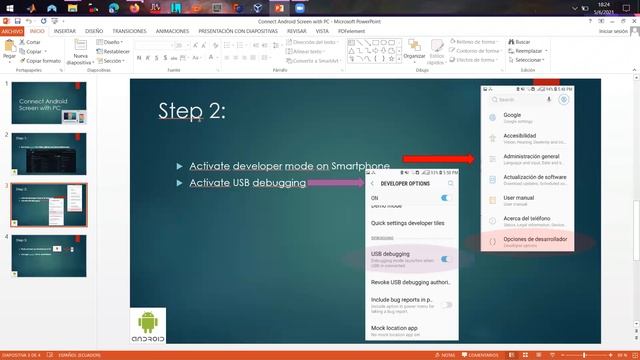Toggle strikethrough (abc) formatting
The height and width of the screenshot is (360, 640).
[x=174, y=58]
